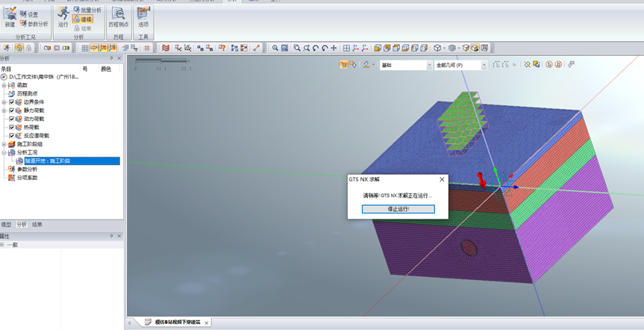This screenshot has height=330, width=644.
Task: Click the hash snap toolbar icon
Action: pos(146,48)
